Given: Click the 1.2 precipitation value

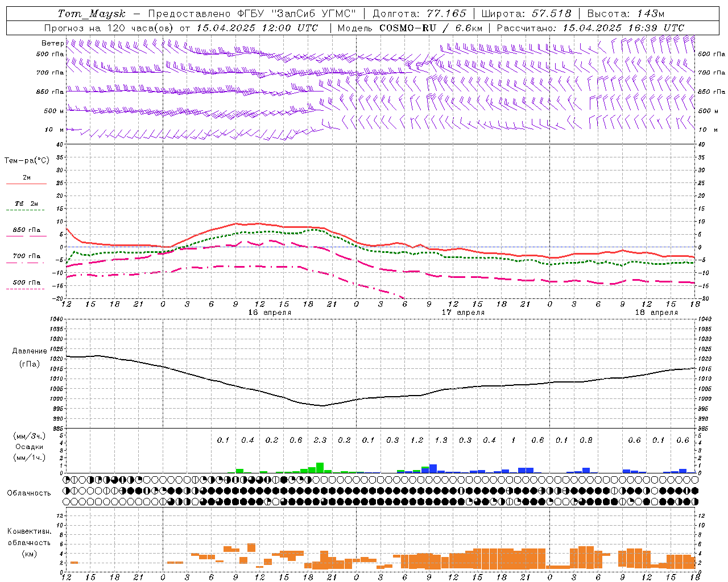Looking at the screenshot, I should point(417,440).
